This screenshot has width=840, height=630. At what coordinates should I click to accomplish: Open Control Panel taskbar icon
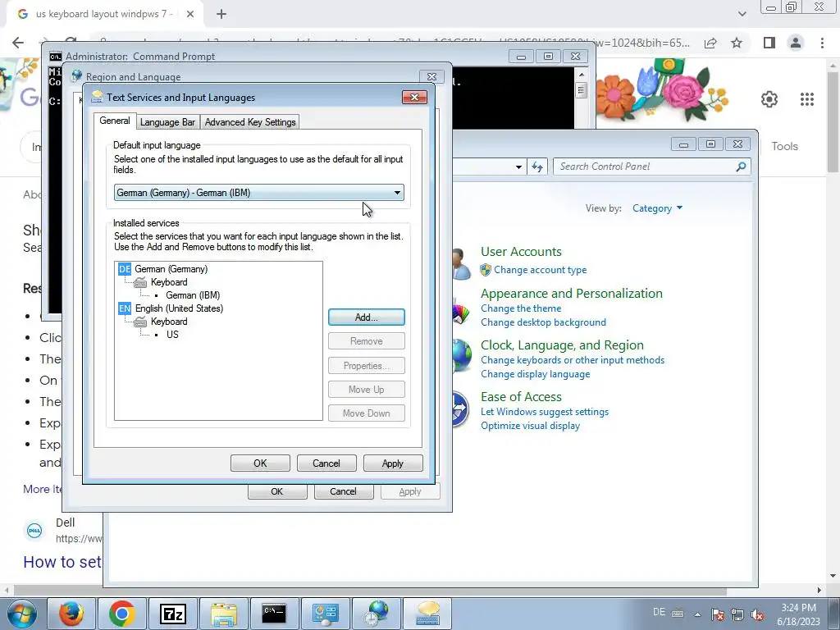click(x=325, y=614)
